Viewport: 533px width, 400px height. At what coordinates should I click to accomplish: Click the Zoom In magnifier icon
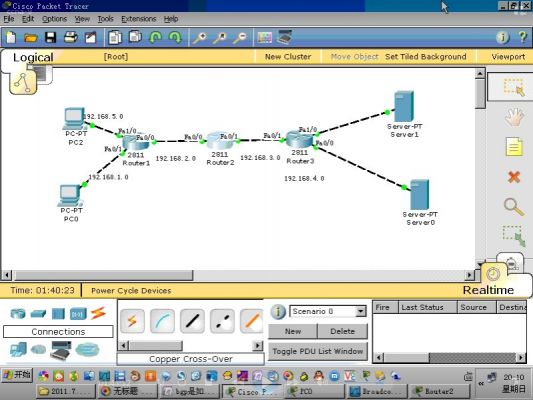[x=200, y=38]
